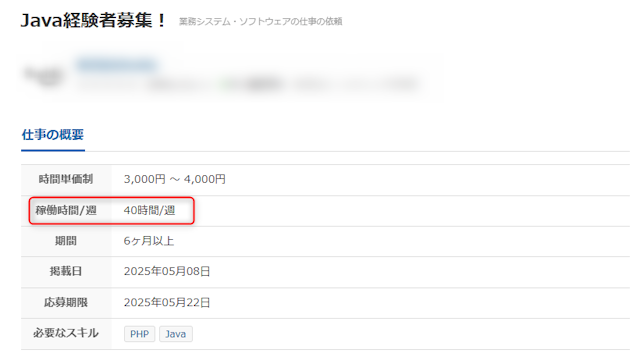
Task: Click the 応募期限 row label
Action: (66, 302)
